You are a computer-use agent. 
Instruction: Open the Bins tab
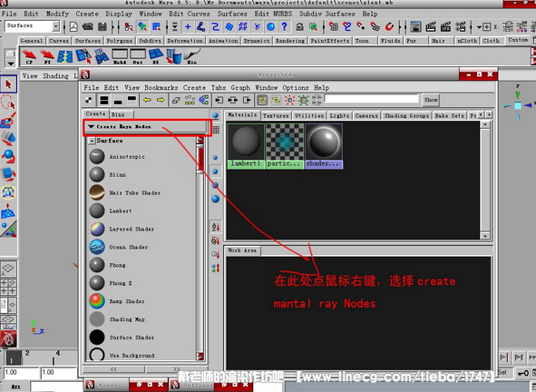[118, 114]
